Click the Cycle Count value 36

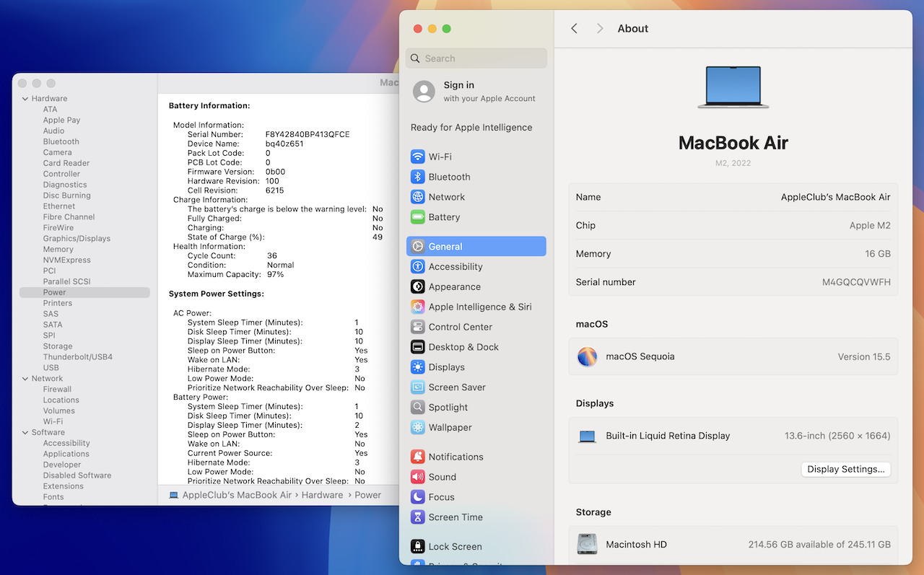coord(271,255)
